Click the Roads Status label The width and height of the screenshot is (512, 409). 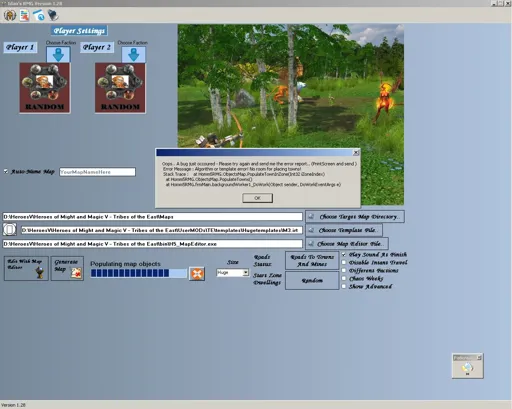(x=262, y=261)
